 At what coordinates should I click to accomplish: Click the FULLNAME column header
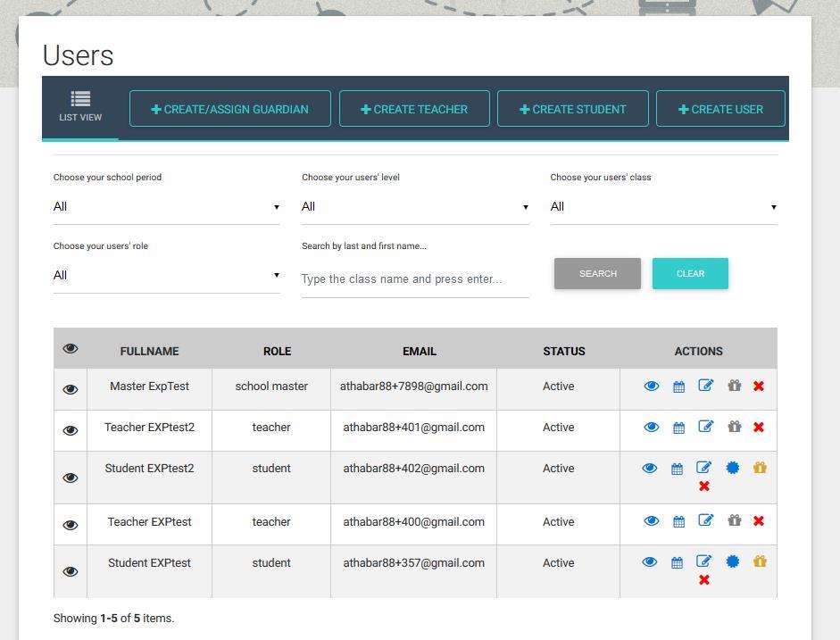[x=149, y=352]
